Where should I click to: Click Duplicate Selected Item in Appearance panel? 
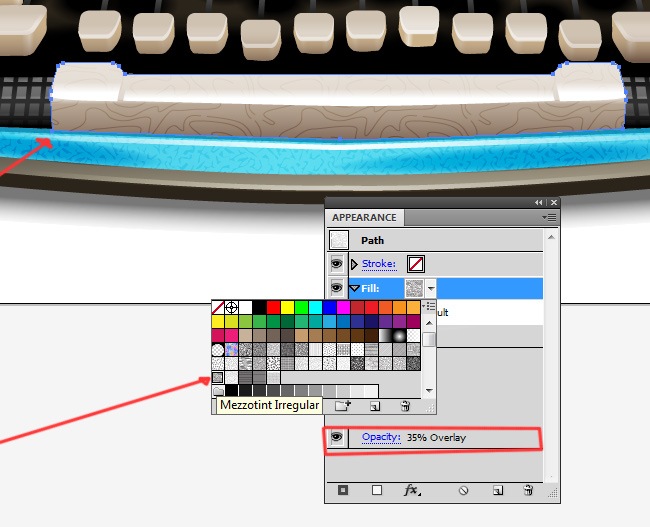(498, 491)
